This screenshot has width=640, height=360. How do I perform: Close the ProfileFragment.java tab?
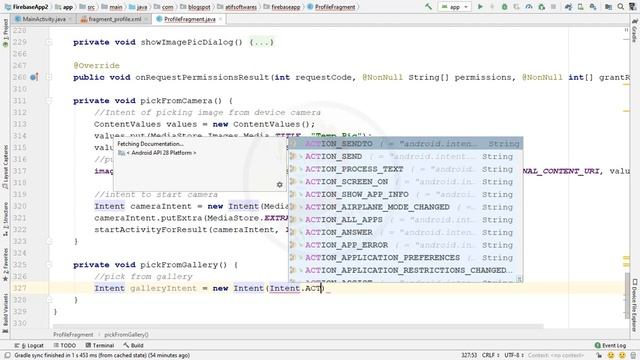(x=221, y=19)
